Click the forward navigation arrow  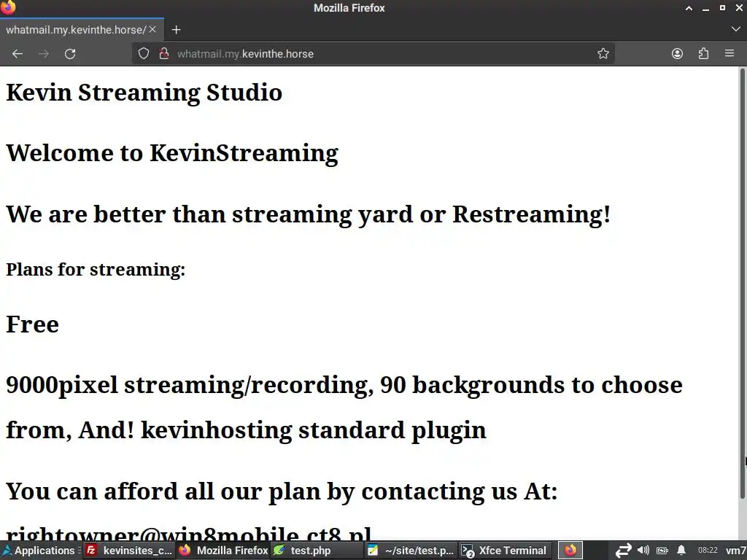[x=43, y=54]
